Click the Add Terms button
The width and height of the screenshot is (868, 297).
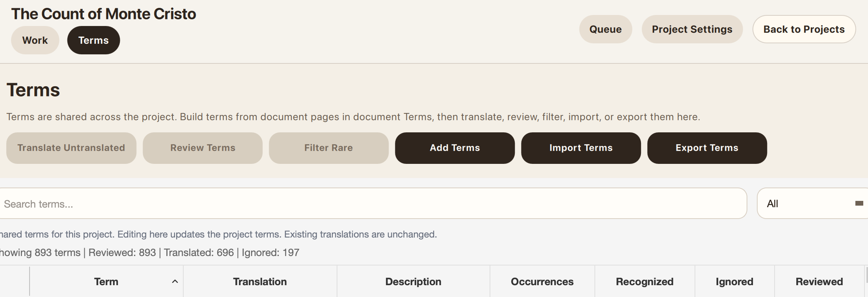click(x=455, y=148)
